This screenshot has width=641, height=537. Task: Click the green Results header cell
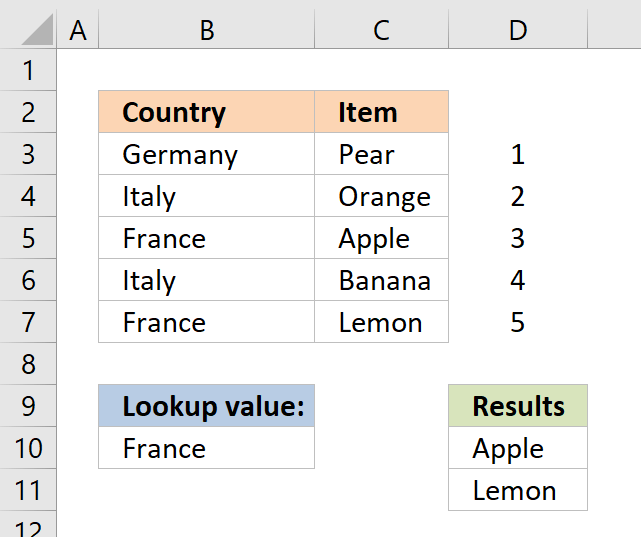click(x=518, y=406)
